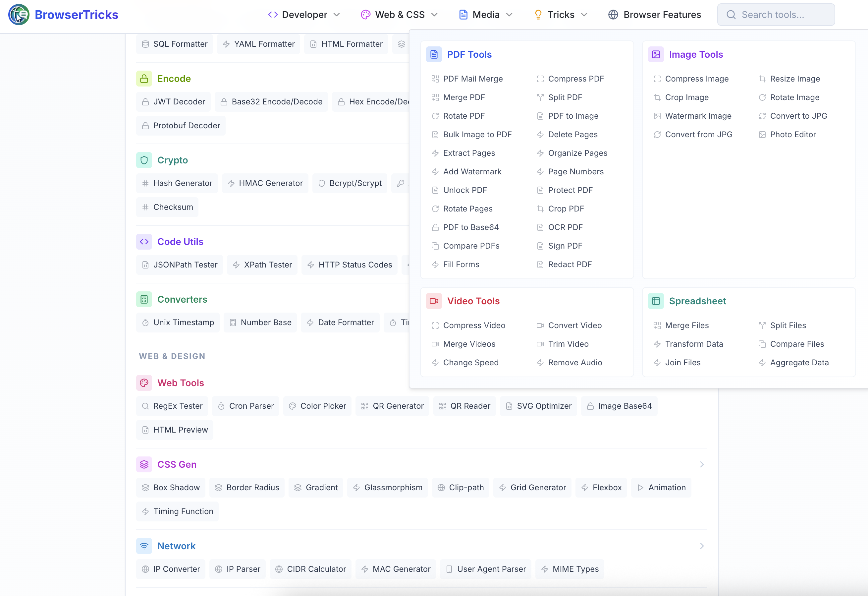
Task: Click the Spreadsheet section icon
Action: [x=656, y=301]
